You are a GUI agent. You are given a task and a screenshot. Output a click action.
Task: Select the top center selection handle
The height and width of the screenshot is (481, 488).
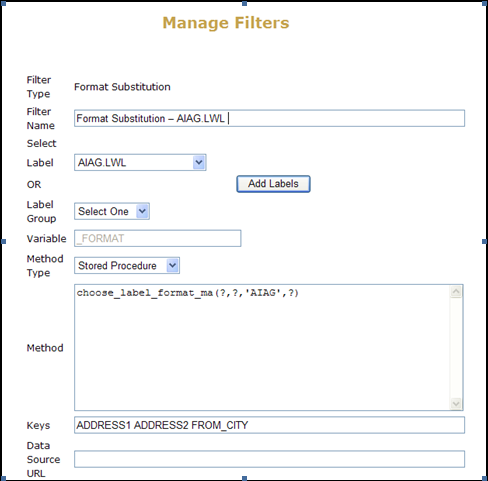tap(244, 3)
